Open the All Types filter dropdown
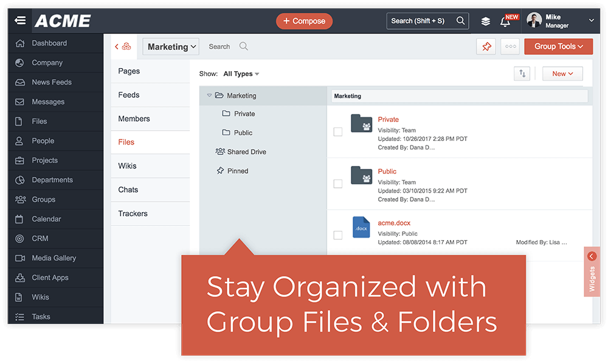 click(x=240, y=73)
